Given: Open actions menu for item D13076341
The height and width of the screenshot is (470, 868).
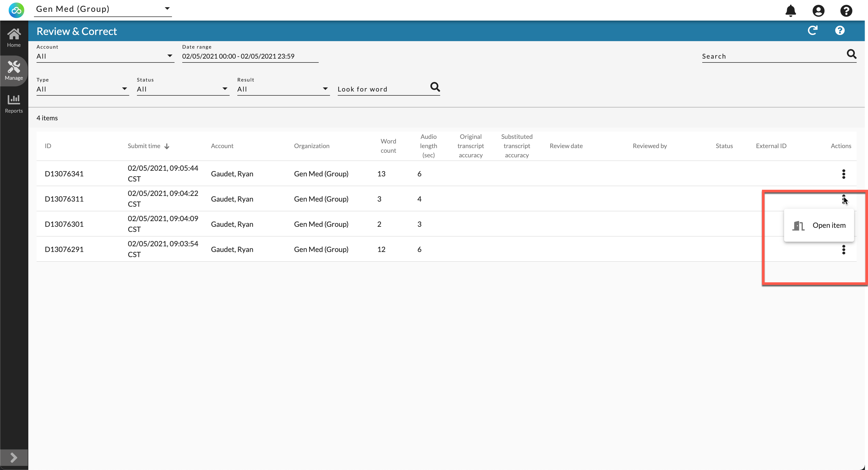Looking at the screenshot, I should 843,174.
